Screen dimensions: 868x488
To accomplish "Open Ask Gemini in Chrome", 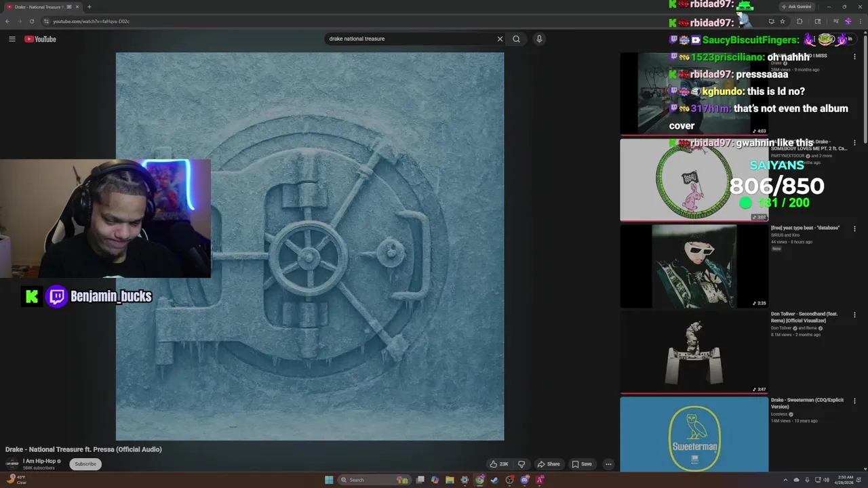I will click(797, 7).
